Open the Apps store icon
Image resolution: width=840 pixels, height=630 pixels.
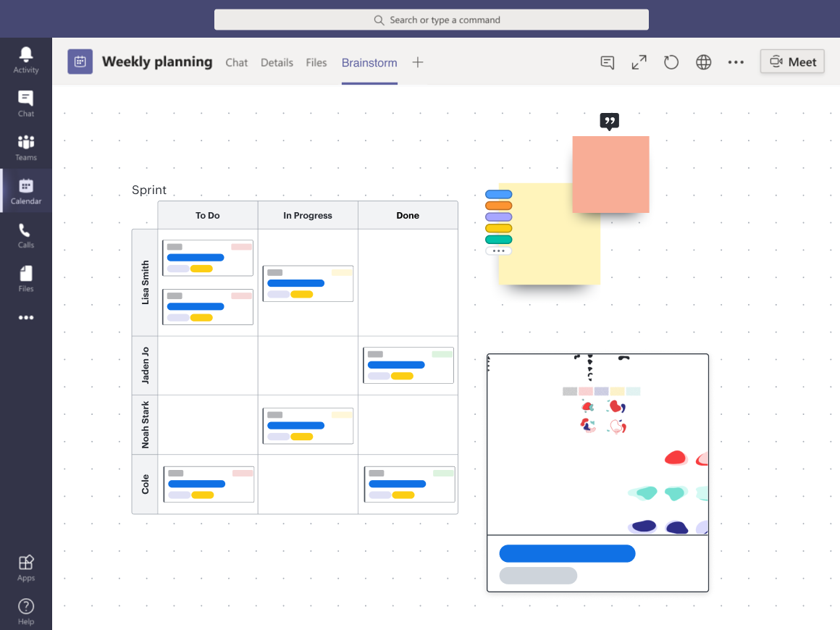pyautogui.click(x=26, y=568)
